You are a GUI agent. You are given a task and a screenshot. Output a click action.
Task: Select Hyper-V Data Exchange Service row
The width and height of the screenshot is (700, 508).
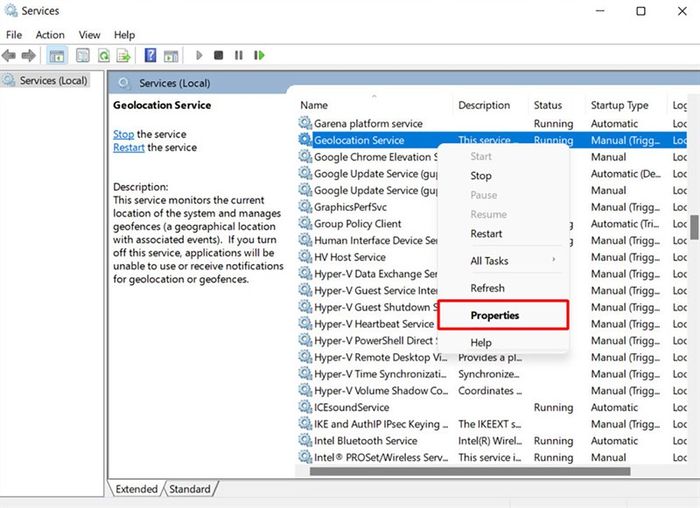[368, 274]
